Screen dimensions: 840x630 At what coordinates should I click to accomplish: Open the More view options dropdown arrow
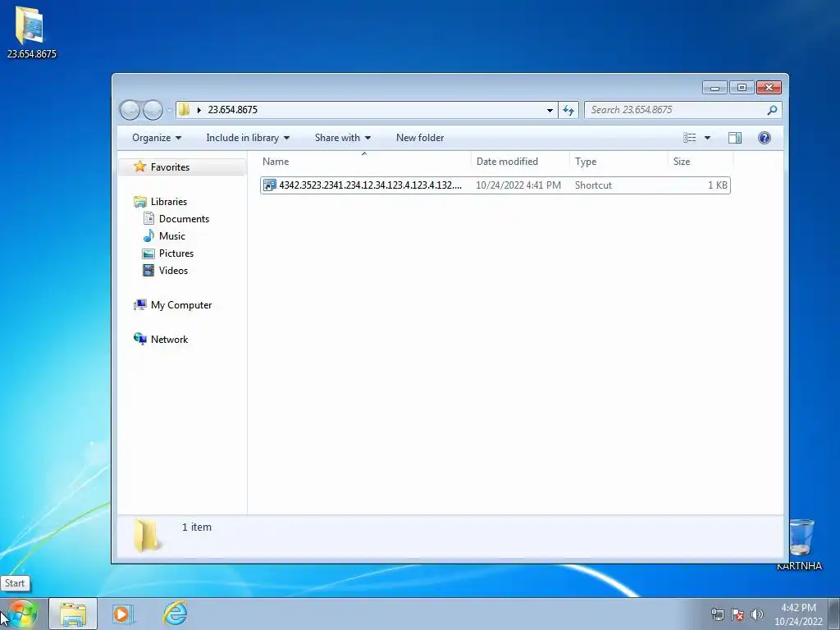pyautogui.click(x=707, y=138)
